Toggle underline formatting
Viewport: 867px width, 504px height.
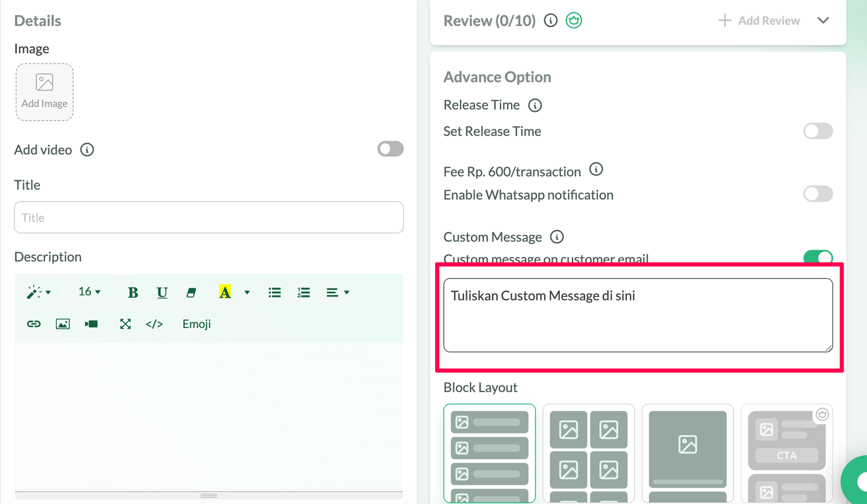click(x=162, y=293)
